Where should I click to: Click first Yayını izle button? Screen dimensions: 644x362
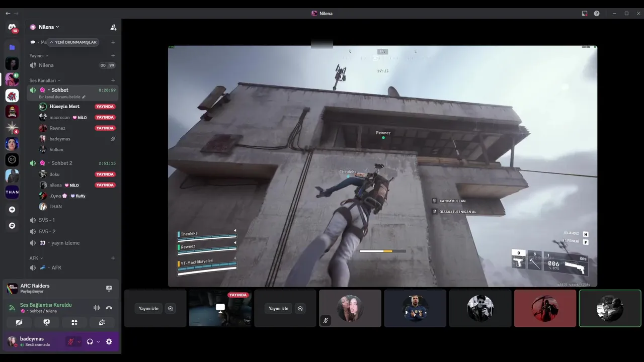pyautogui.click(x=148, y=308)
